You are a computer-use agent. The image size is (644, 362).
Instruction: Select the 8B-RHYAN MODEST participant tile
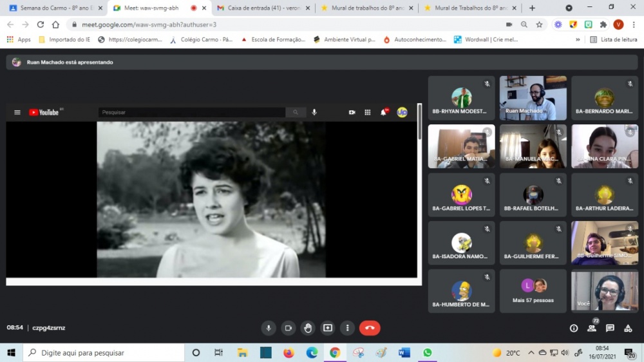pos(461,98)
